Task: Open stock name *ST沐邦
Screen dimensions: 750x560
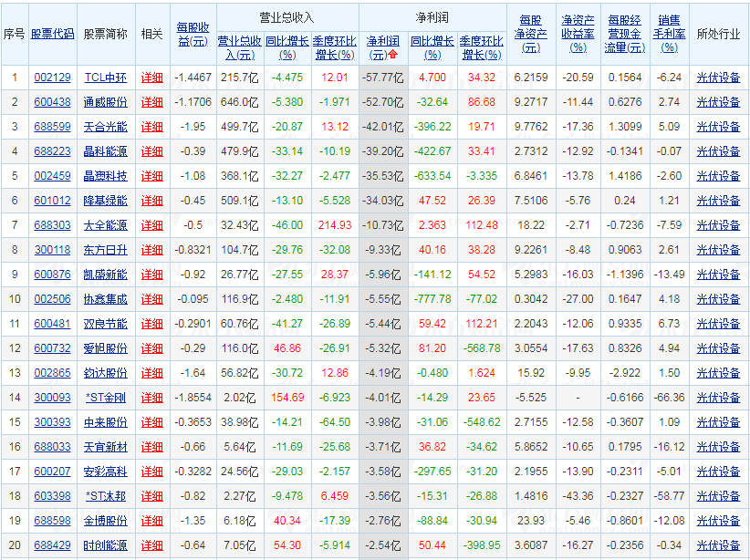Action: click(106, 496)
